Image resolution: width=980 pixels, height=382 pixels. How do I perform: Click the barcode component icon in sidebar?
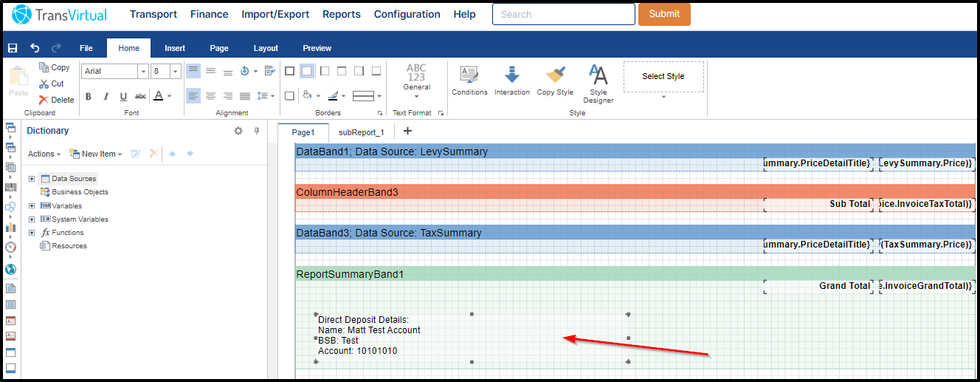[x=10, y=188]
